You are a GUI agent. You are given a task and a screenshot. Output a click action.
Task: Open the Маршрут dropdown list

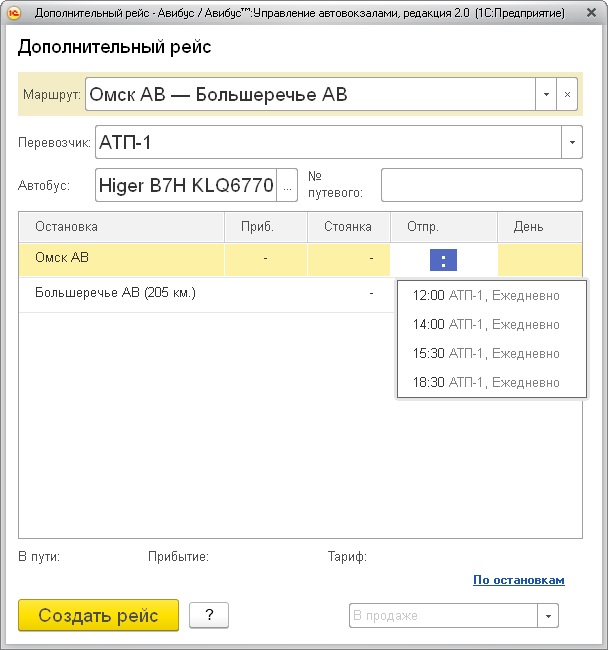click(x=546, y=94)
